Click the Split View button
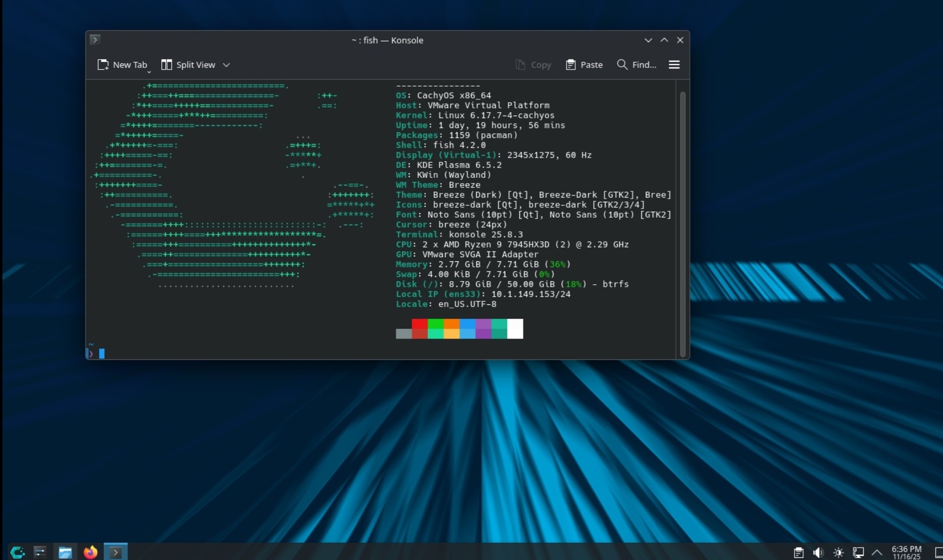 point(188,65)
